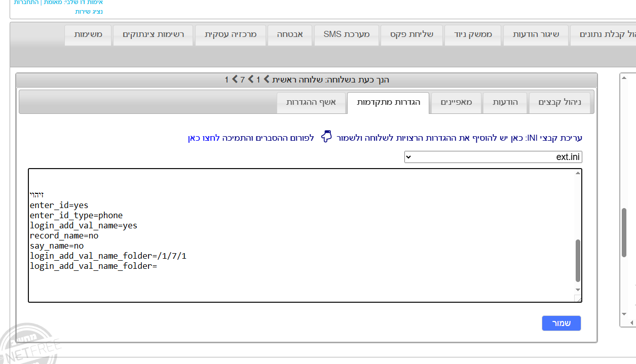Image resolution: width=636 pixels, height=364 pixels.
Task: Open מרכזיה עסקית from the toolbar
Action: pos(230,34)
